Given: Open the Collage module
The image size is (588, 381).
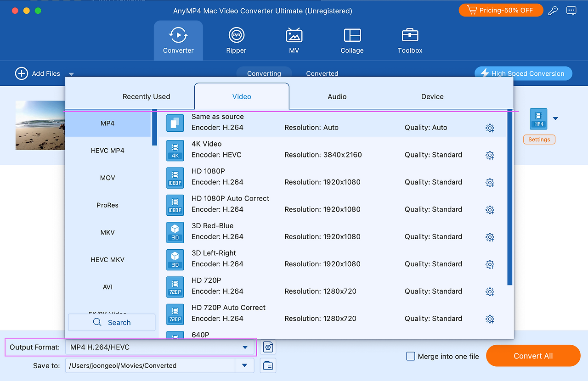Looking at the screenshot, I should pyautogui.click(x=352, y=40).
